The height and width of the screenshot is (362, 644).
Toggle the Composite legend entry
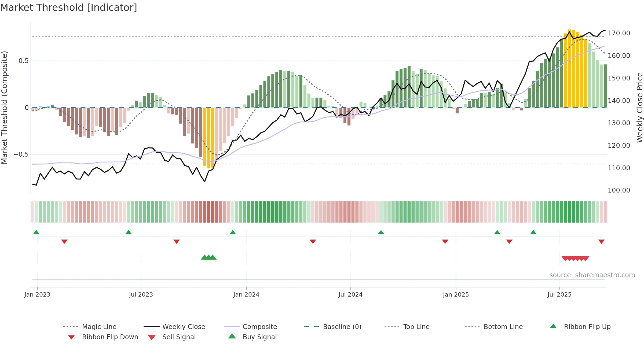pos(251,327)
